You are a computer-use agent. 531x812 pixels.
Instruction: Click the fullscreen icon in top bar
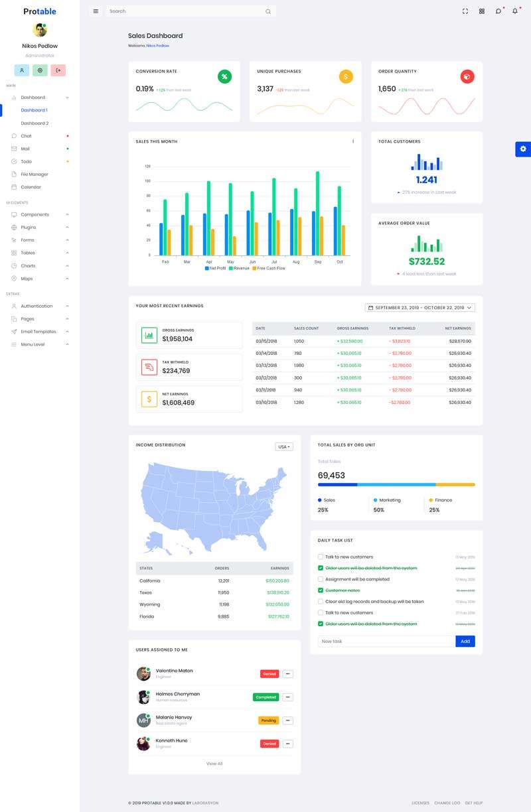coord(465,11)
